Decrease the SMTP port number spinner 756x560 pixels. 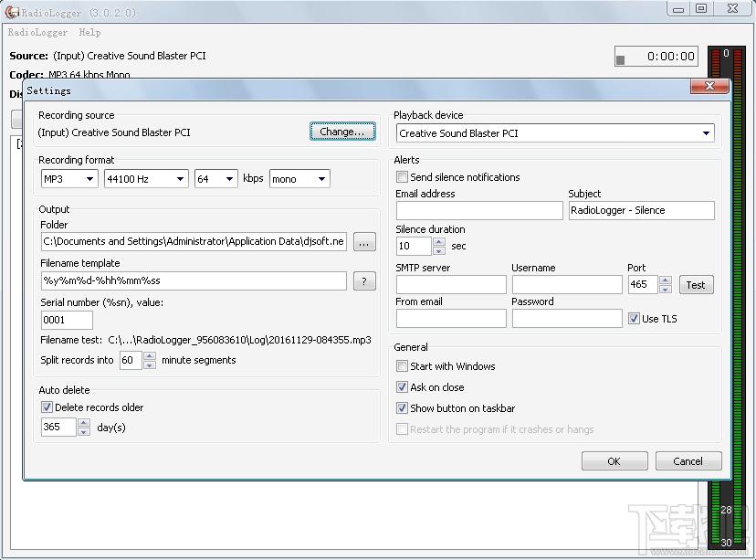click(666, 289)
